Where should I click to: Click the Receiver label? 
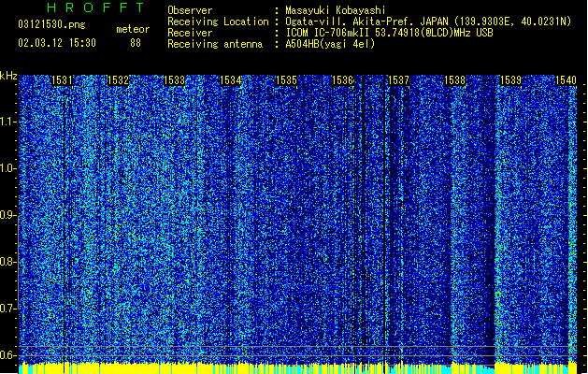190,33
